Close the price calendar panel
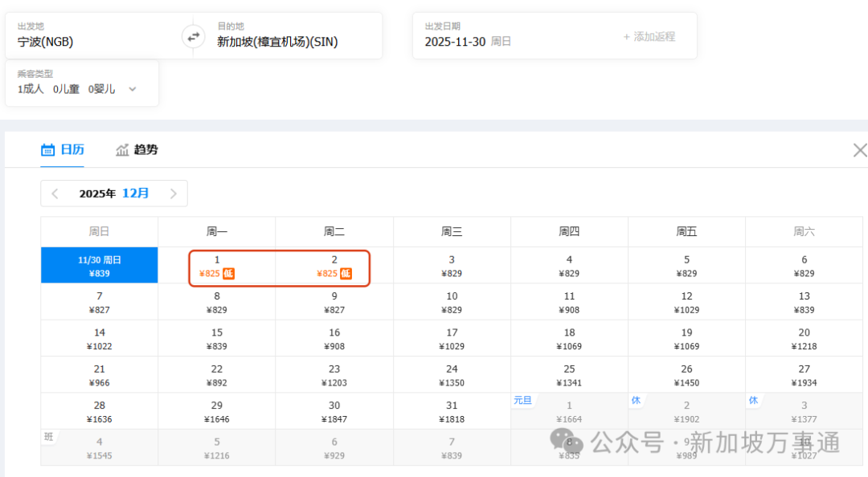 click(x=860, y=150)
